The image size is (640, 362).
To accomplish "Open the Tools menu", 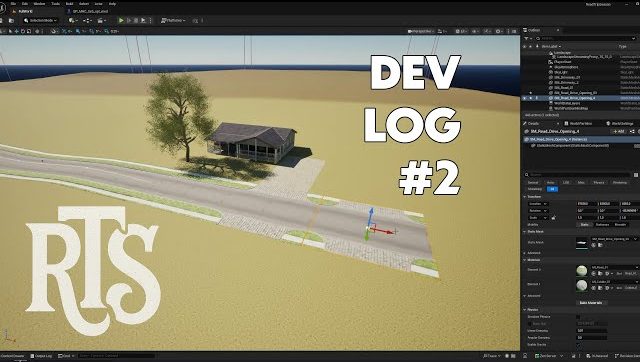I will click(56, 4).
